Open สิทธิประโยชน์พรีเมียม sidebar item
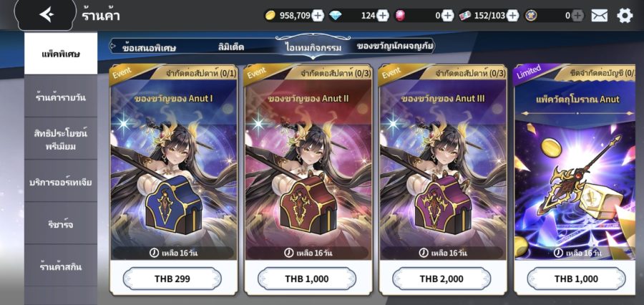Image resolution: width=644 pixels, height=305 pixels. pyautogui.click(x=61, y=139)
